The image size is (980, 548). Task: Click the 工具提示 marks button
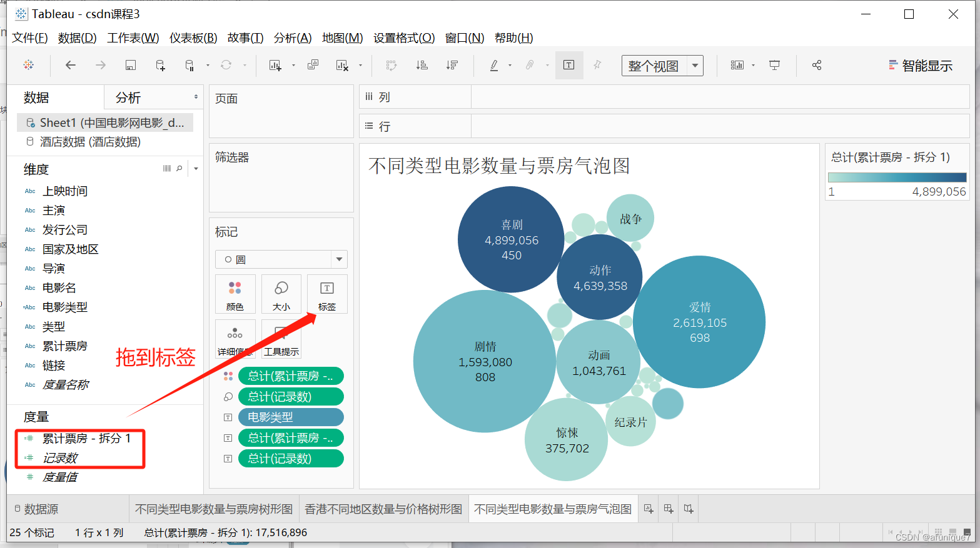tap(281, 339)
